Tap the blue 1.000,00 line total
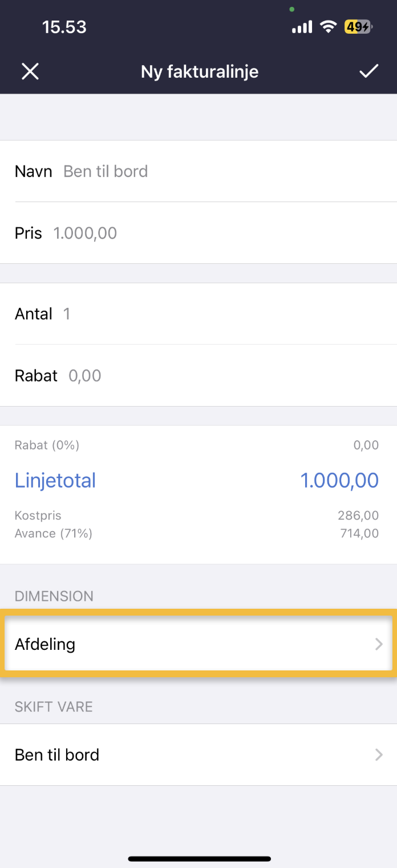This screenshot has height=868, width=397. (x=339, y=480)
